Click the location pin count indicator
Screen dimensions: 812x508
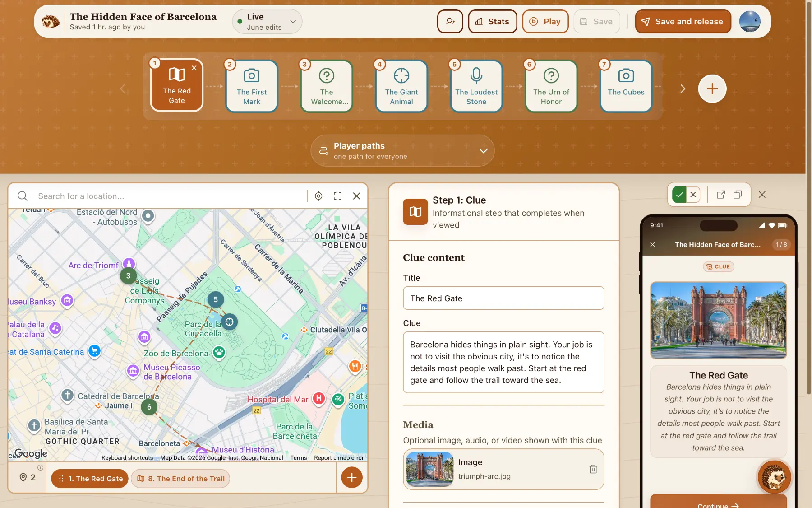pyautogui.click(x=28, y=477)
